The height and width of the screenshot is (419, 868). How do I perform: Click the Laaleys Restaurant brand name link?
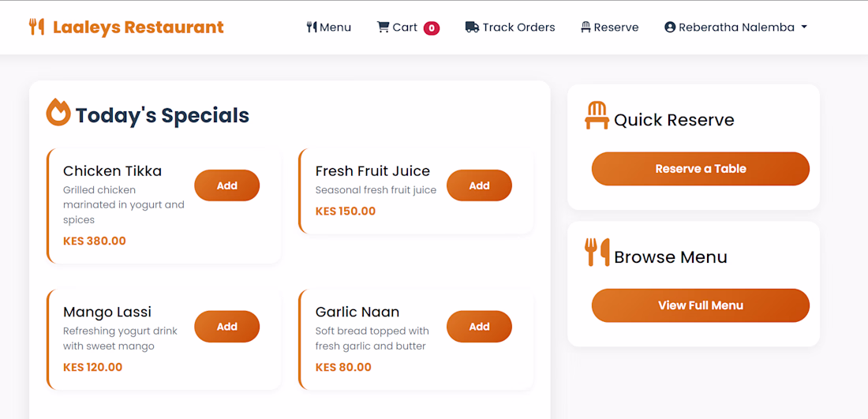[138, 27]
